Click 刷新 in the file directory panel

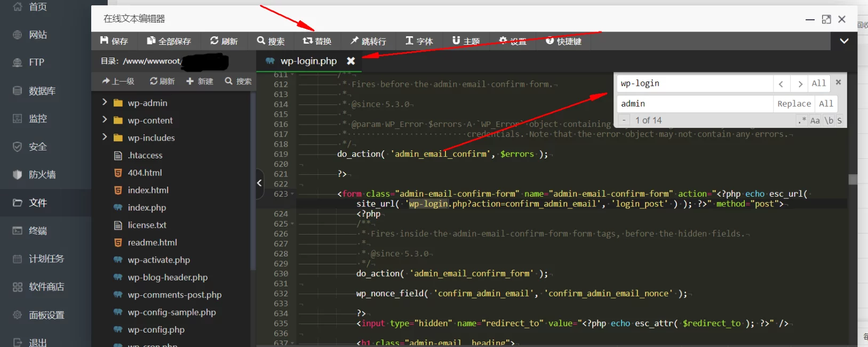coord(162,81)
